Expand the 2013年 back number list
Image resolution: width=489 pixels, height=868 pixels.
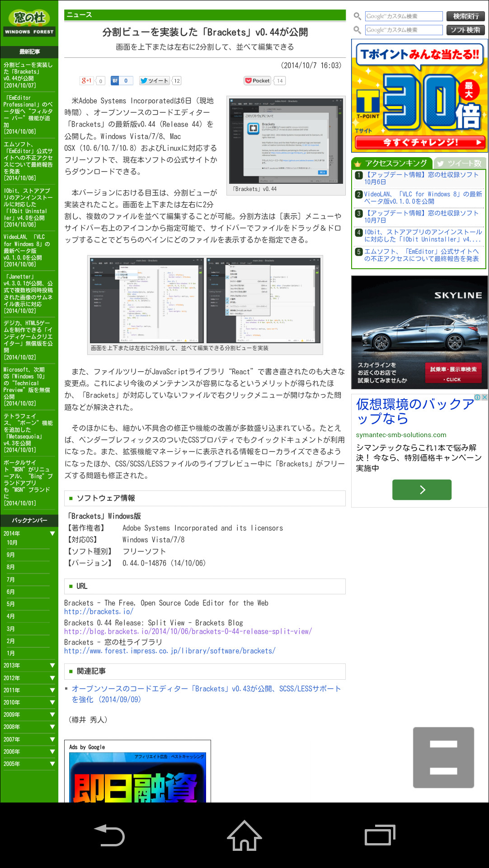click(x=29, y=666)
